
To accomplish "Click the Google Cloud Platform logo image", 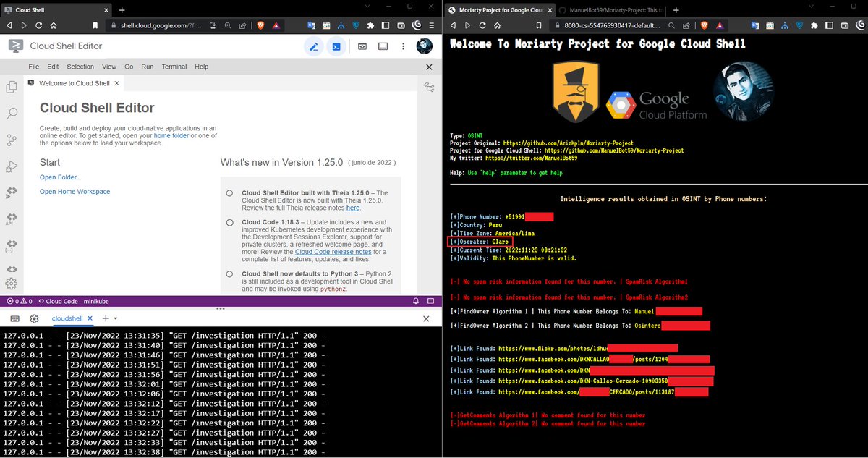I will click(x=655, y=105).
